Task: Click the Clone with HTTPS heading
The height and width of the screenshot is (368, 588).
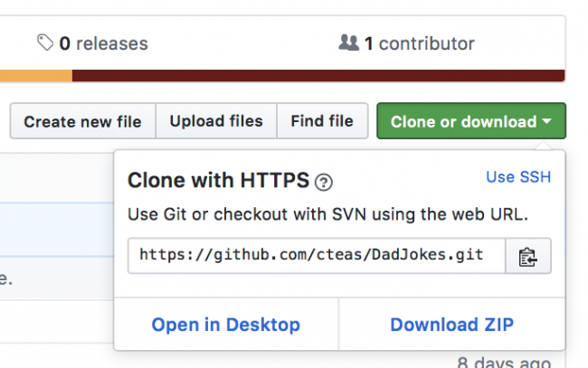Action: coord(218,180)
